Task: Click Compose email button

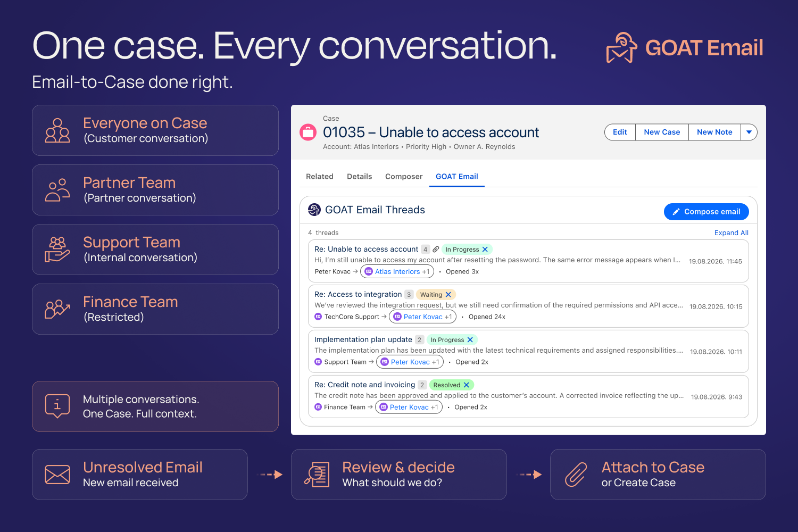Action: (706, 211)
